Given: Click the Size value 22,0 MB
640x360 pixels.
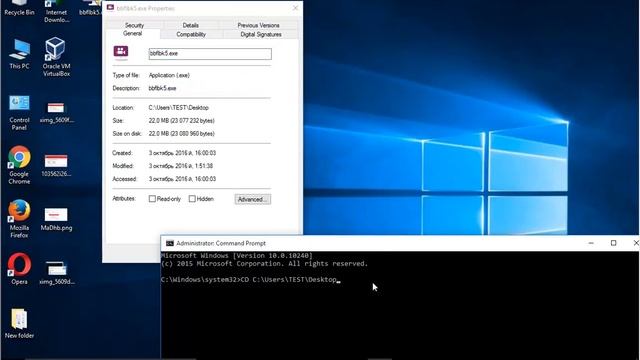Looking at the screenshot, I should coord(182,121).
